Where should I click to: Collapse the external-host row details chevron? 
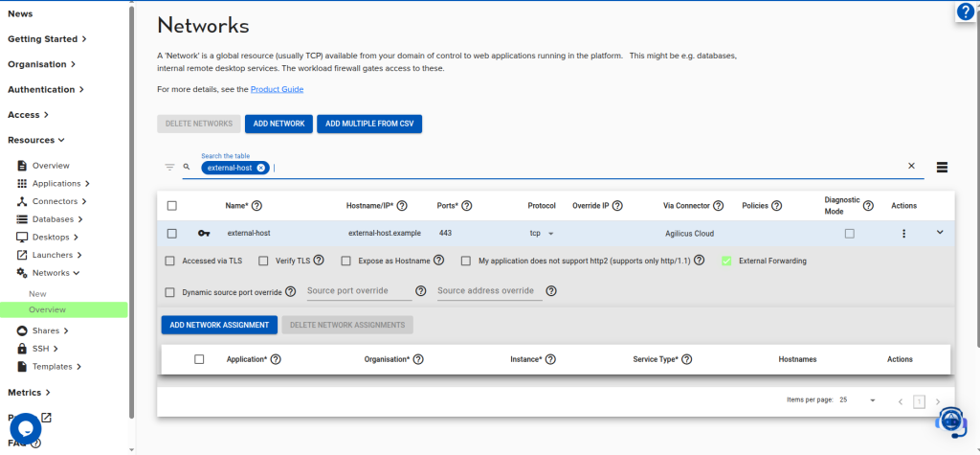click(x=940, y=232)
